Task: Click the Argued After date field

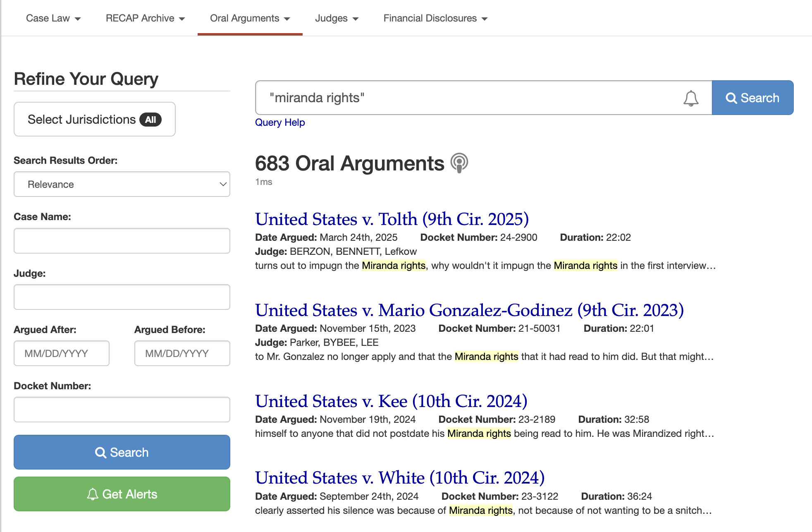Action: point(61,353)
